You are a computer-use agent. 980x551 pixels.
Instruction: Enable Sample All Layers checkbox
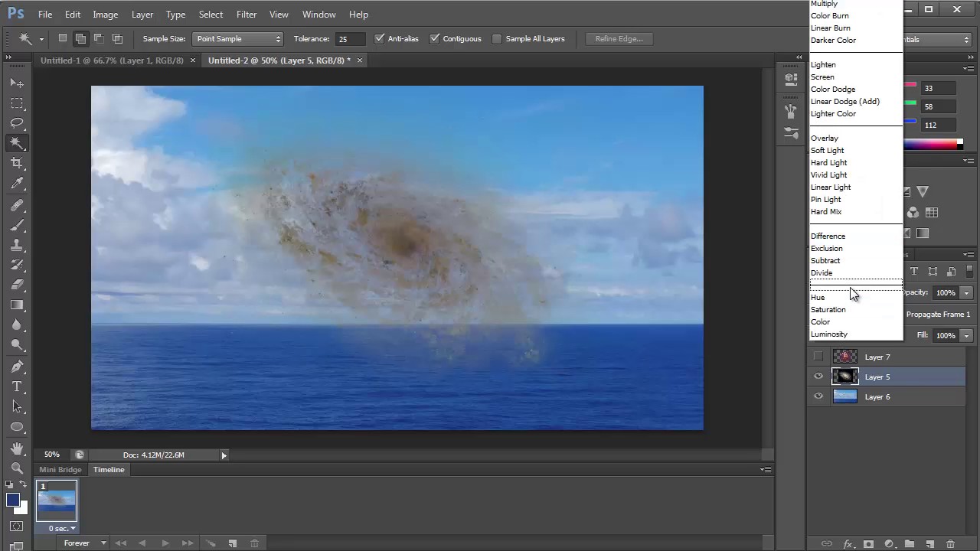click(497, 39)
